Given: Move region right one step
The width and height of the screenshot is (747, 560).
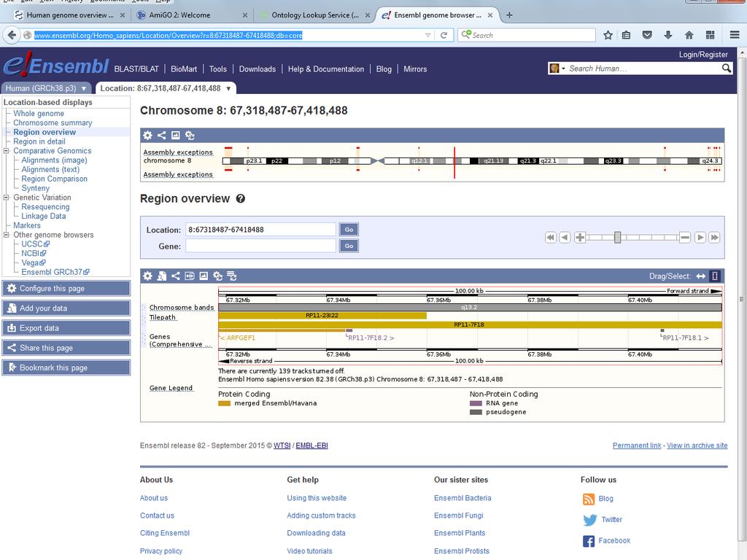Looking at the screenshot, I should pos(700,237).
